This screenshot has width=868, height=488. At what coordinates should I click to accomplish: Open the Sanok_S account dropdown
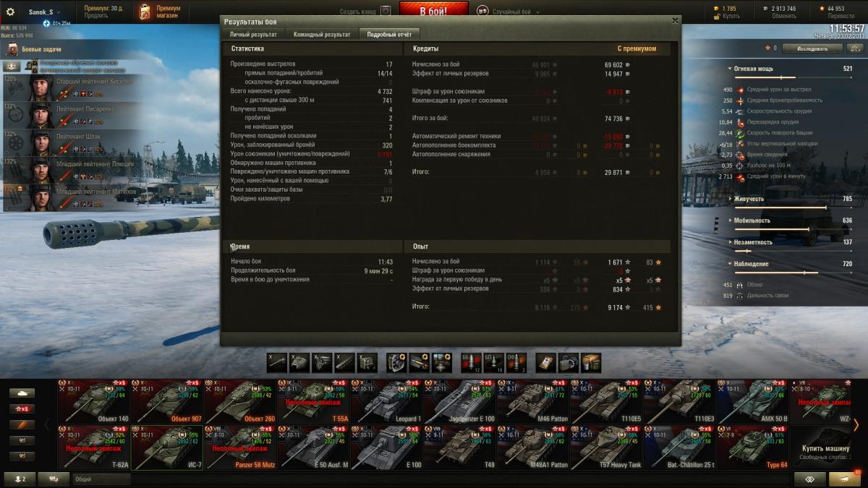point(44,12)
